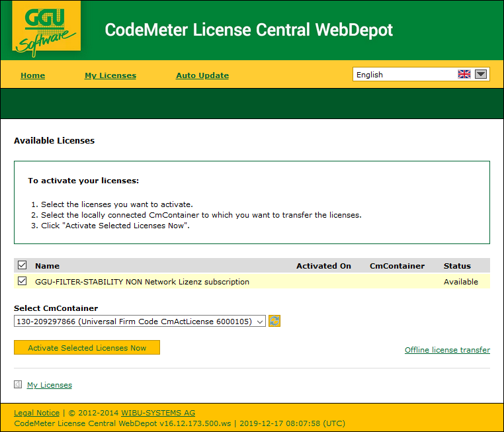Click the Name column header
The height and width of the screenshot is (432, 504).
(x=47, y=266)
